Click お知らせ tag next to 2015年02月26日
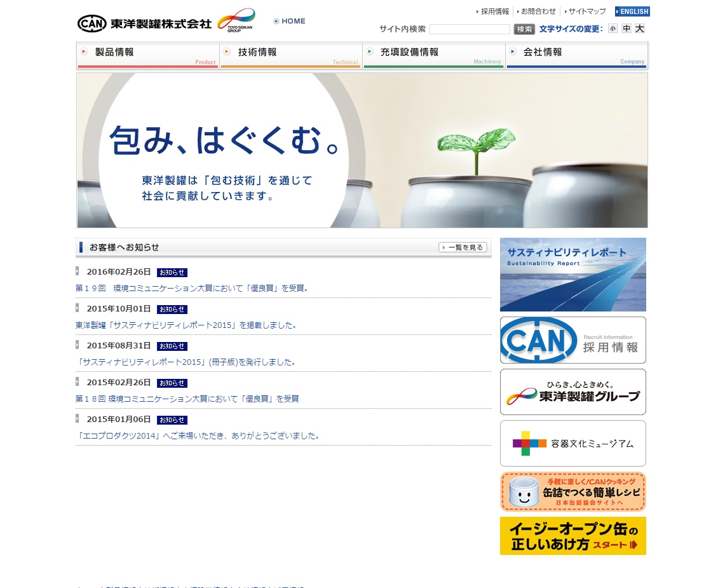Screen dimensions: 725x588 click(172, 383)
